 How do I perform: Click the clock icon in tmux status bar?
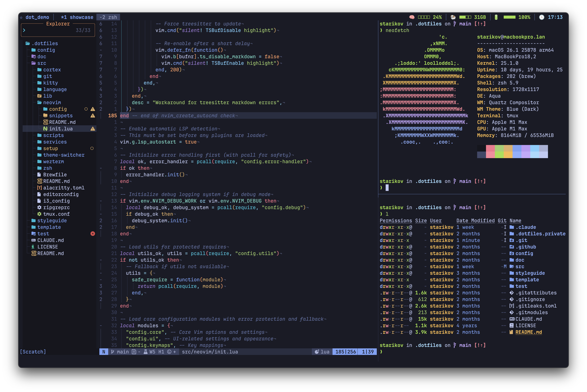(x=542, y=17)
